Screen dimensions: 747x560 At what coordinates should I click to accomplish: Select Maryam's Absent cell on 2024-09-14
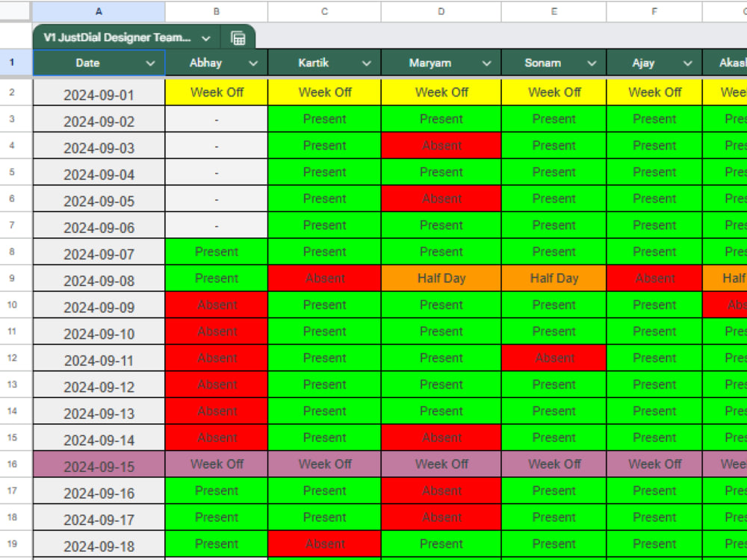tap(441, 438)
